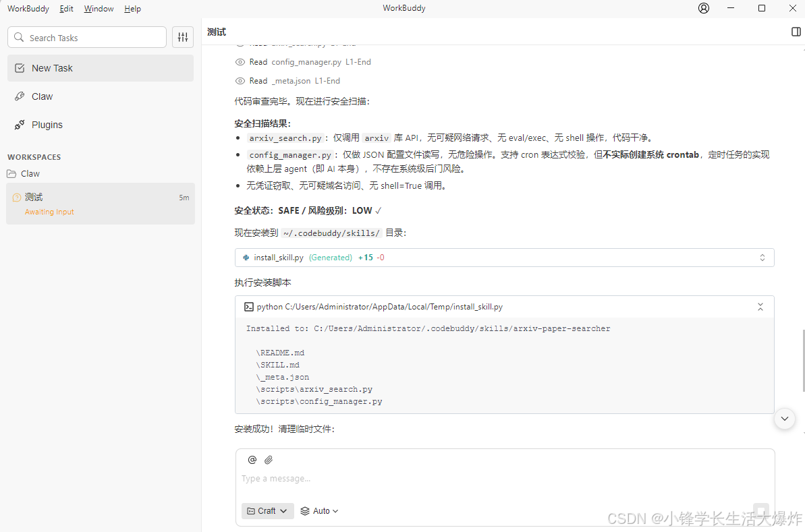Screen dimensions: 805x532
Task: Click the 安全扫描结果 heading
Action: pyautogui.click(x=263, y=123)
